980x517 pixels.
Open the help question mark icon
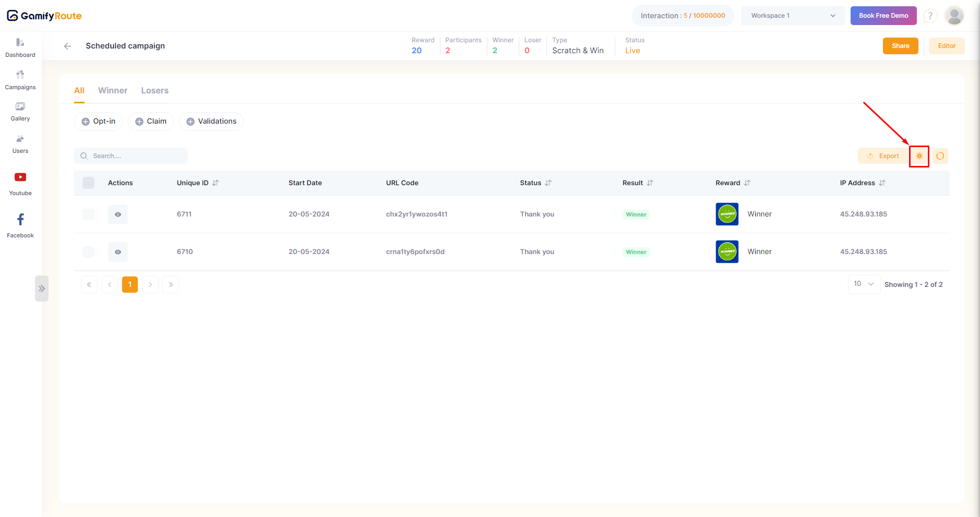click(930, 16)
